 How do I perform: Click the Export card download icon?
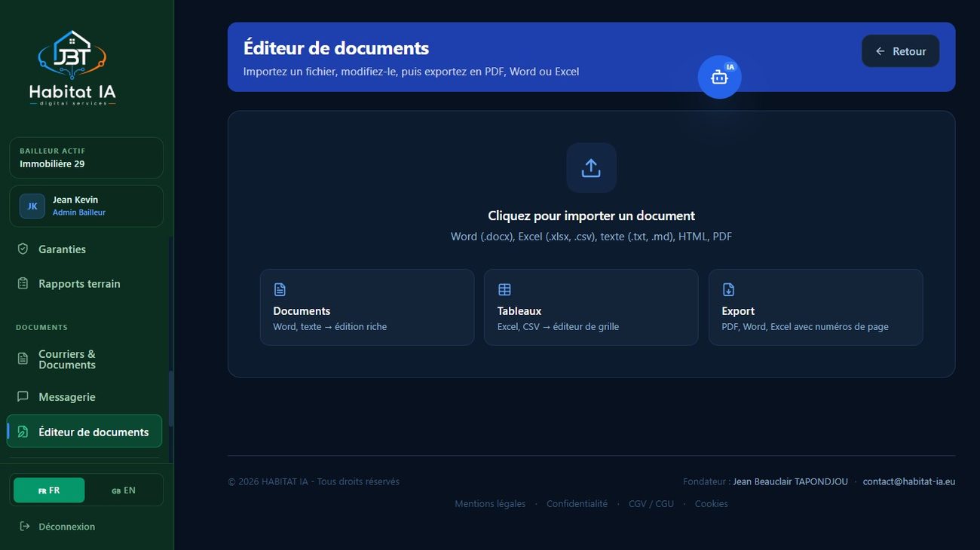[x=728, y=289]
